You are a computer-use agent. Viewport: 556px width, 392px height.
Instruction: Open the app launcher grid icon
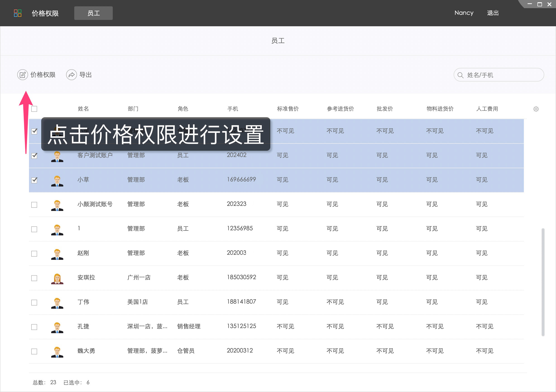(17, 13)
